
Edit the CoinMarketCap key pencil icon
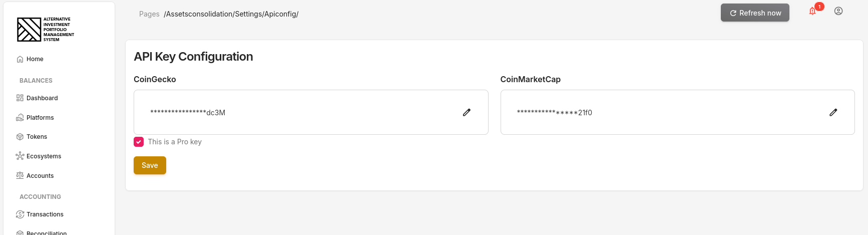(833, 112)
